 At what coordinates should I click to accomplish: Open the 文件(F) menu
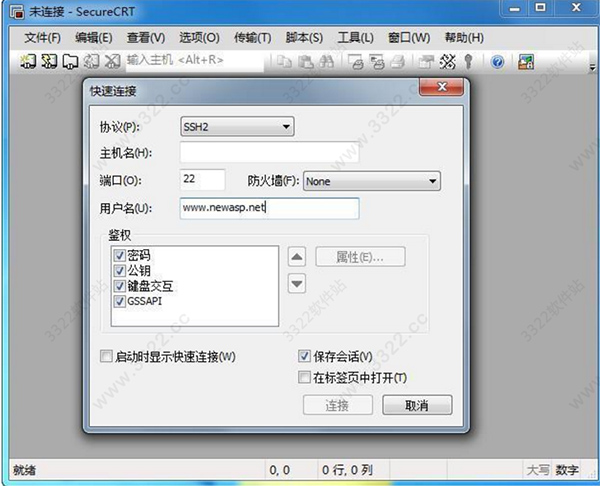tap(42, 38)
